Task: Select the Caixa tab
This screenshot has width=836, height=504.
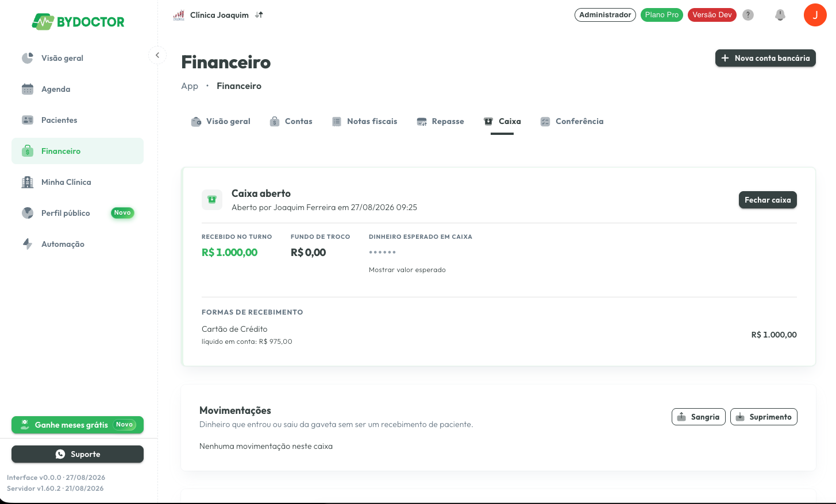Action: coord(502,122)
